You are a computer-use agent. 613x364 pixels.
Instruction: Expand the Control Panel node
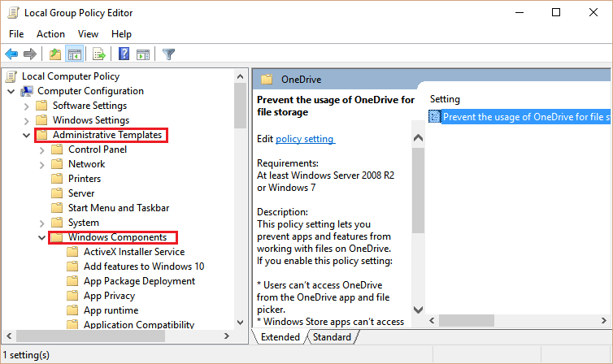click(x=41, y=150)
